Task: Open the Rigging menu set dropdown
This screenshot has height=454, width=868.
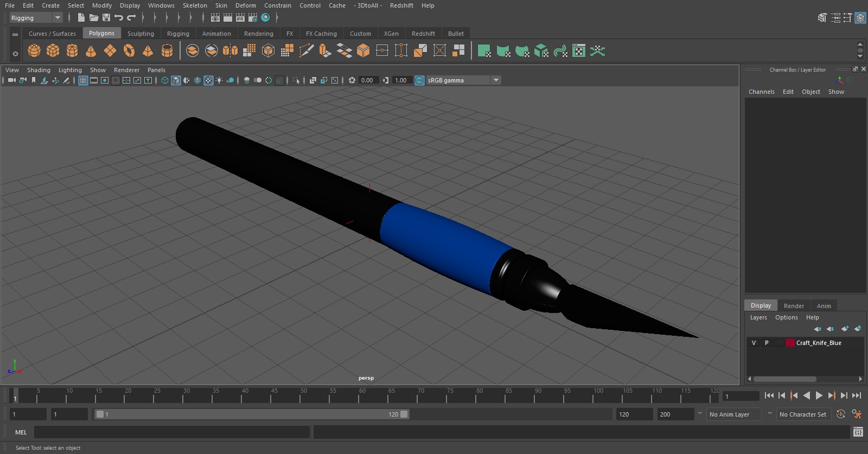Action: (x=36, y=18)
